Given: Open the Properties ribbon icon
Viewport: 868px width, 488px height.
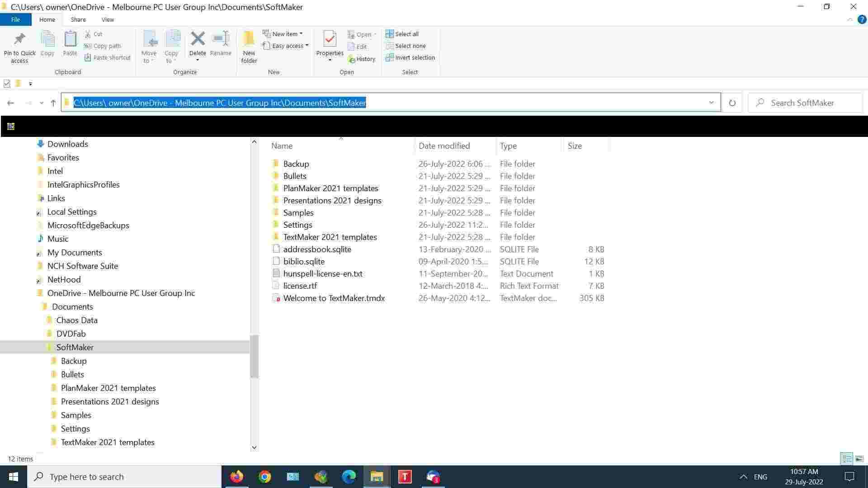Looking at the screenshot, I should [330, 41].
